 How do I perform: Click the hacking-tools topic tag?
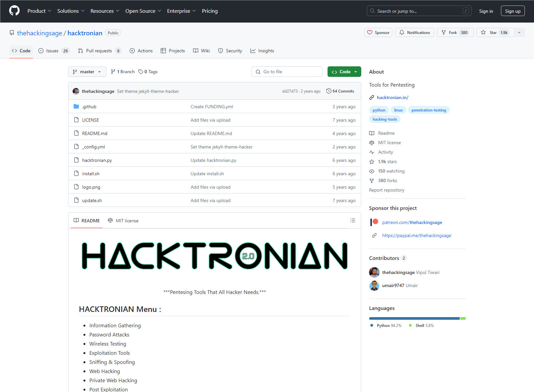coord(384,119)
